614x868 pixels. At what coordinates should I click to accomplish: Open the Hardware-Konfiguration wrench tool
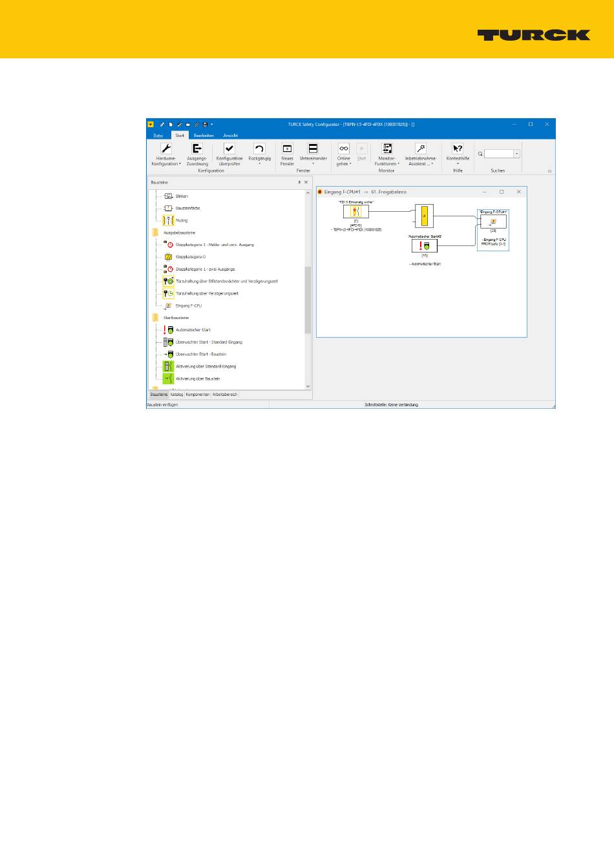coord(166,149)
